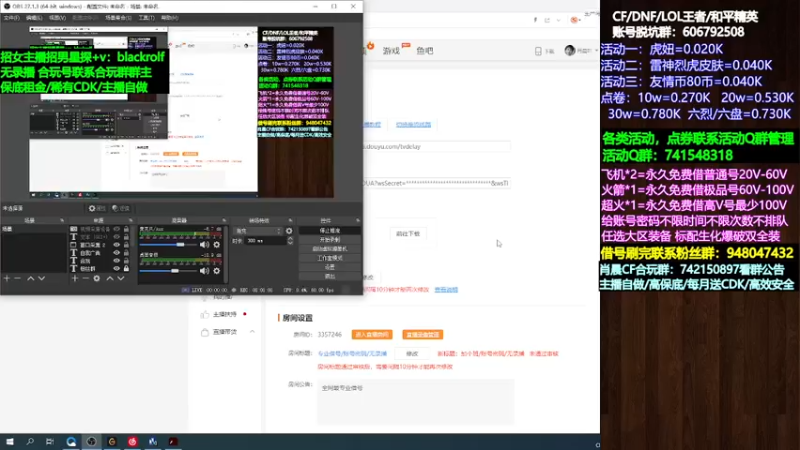The image size is (800, 450).
Task: Click the Stop Streaming button in OBS
Action: coord(330,231)
